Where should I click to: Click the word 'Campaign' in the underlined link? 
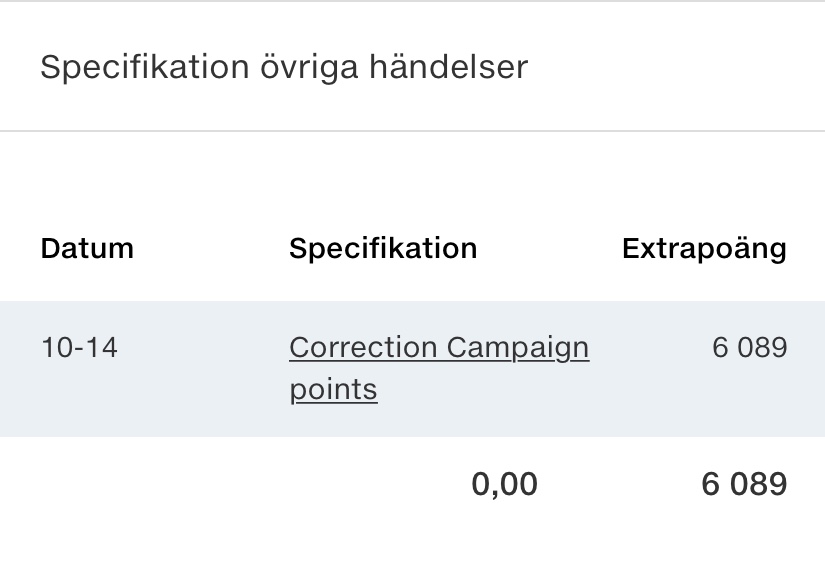pos(517,348)
